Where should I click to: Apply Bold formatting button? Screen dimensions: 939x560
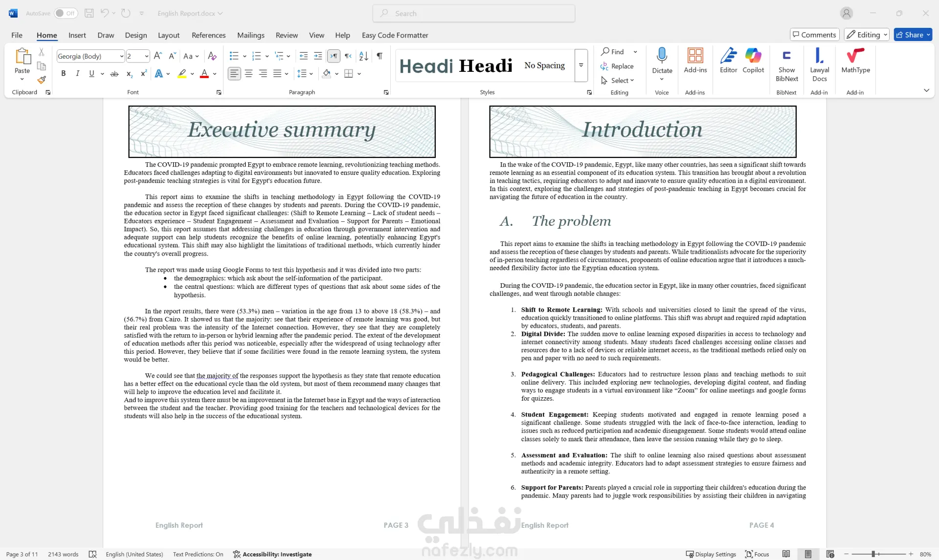coord(63,74)
